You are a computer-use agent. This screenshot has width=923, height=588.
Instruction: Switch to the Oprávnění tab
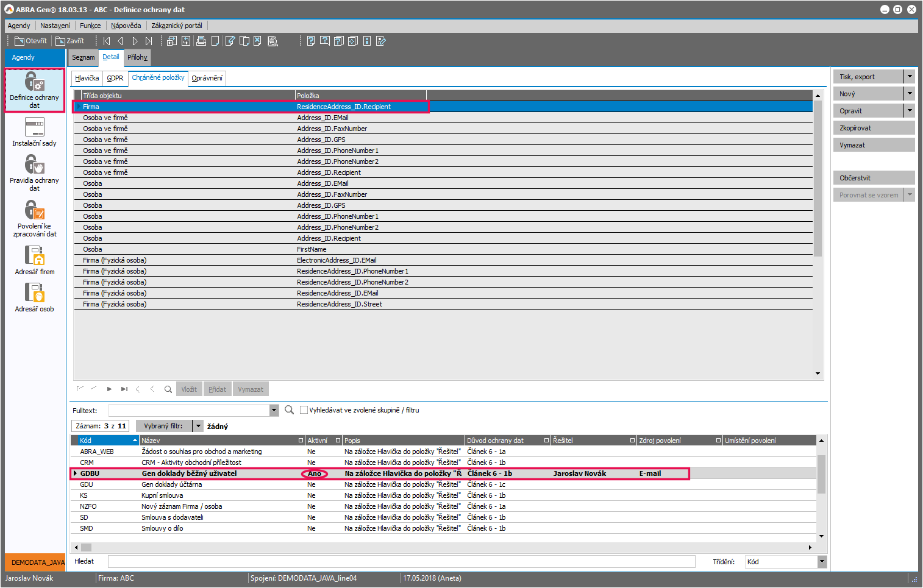tap(207, 78)
